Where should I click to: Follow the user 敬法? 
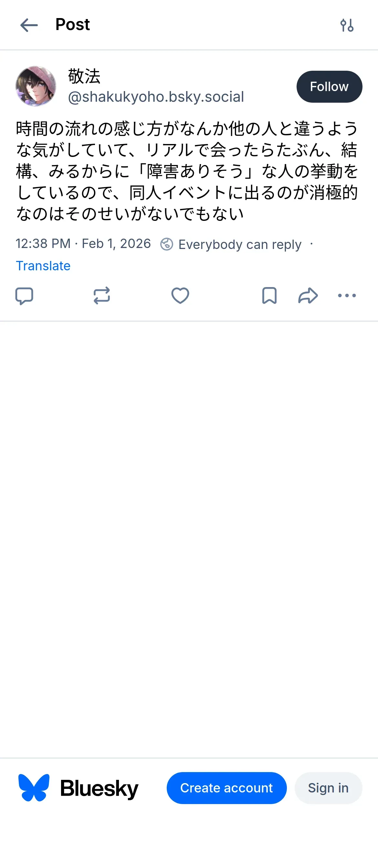329,87
